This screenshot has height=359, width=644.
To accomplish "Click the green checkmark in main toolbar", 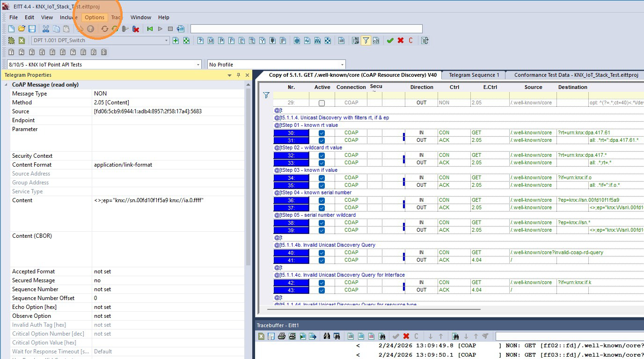I will 390,41.
